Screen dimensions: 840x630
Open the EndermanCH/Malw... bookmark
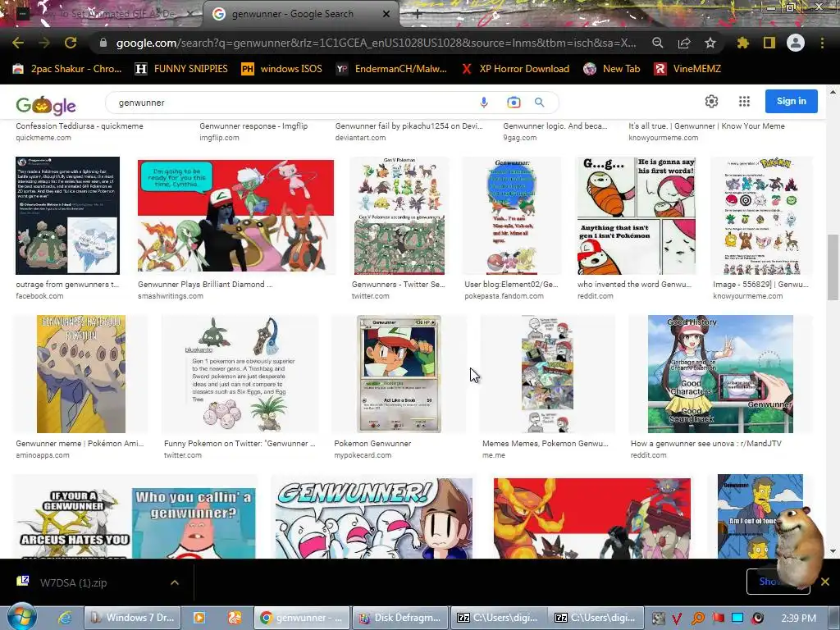click(x=391, y=69)
